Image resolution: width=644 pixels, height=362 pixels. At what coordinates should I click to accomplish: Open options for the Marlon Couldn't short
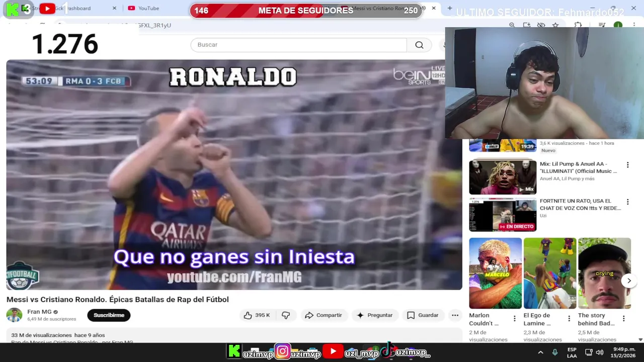(x=514, y=319)
